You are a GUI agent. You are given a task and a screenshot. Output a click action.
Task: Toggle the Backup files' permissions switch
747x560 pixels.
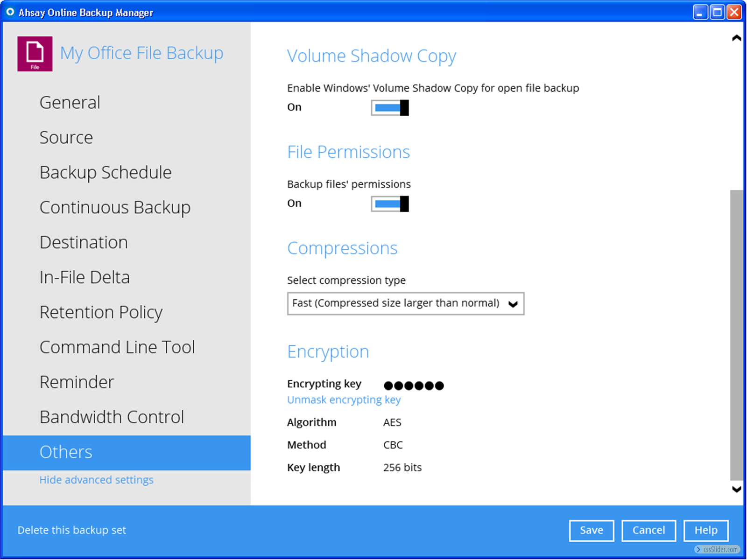point(390,204)
